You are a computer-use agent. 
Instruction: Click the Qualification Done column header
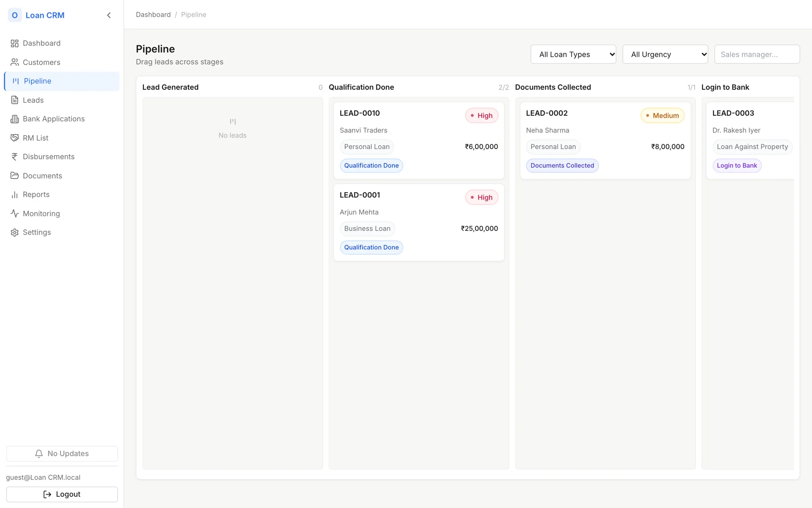coord(361,87)
